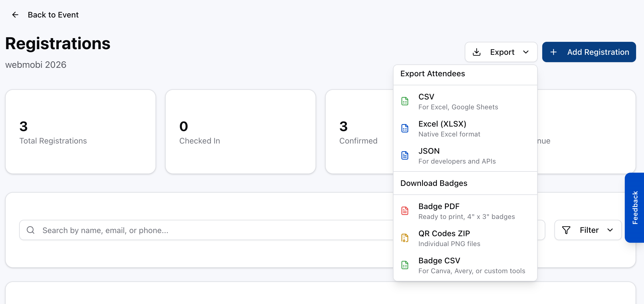This screenshot has height=304, width=644.
Task: Click the Export button label
Action: [502, 52]
